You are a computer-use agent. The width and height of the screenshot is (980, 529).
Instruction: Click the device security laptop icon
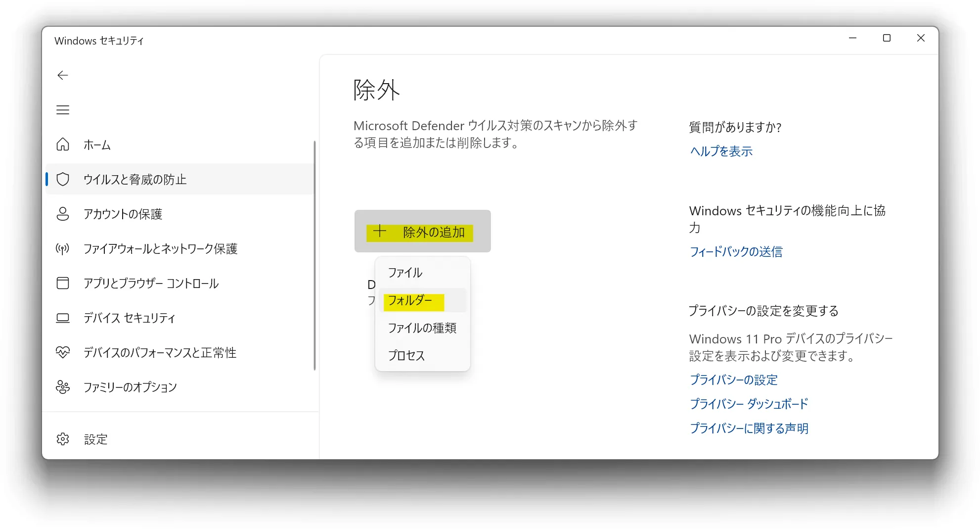click(63, 318)
